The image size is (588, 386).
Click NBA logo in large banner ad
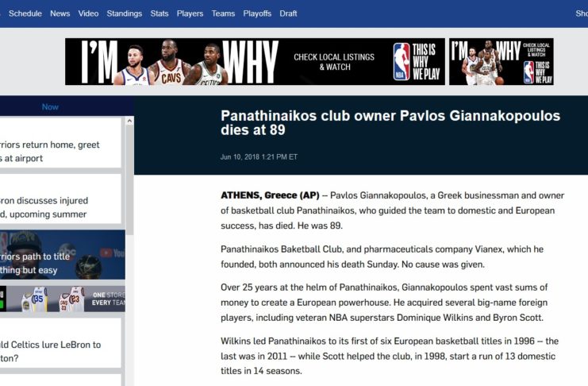point(402,62)
